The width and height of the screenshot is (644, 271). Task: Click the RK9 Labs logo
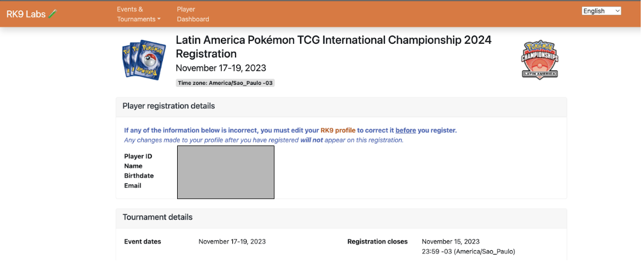tap(26, 14)
